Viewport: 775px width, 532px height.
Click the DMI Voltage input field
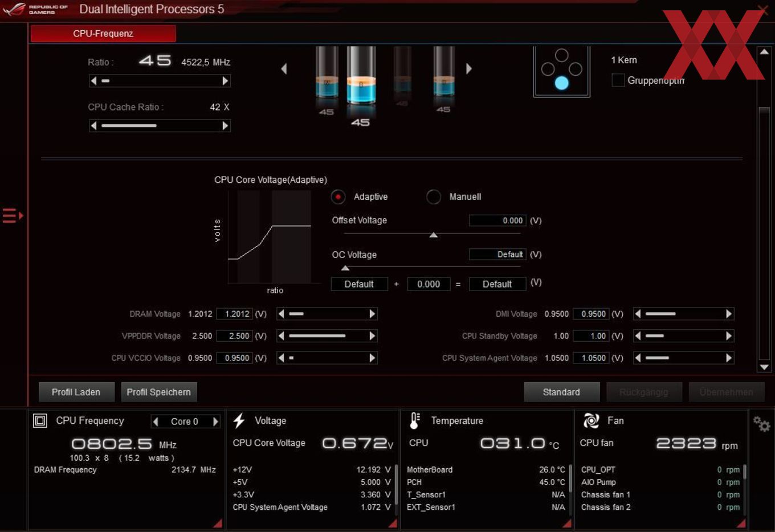point(591,314)
